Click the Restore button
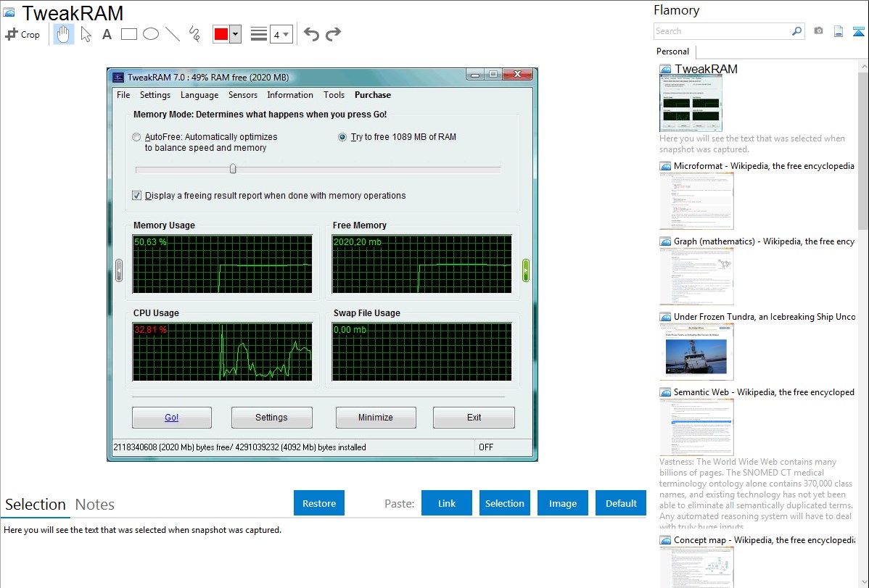Screen dimensions: 869x588 click(x=319, y=503)
